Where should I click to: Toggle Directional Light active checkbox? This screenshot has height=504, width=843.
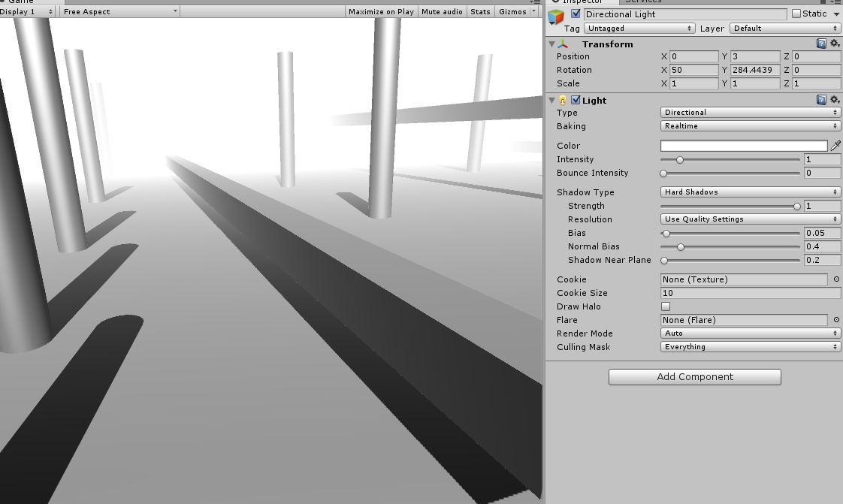(576, 14)
